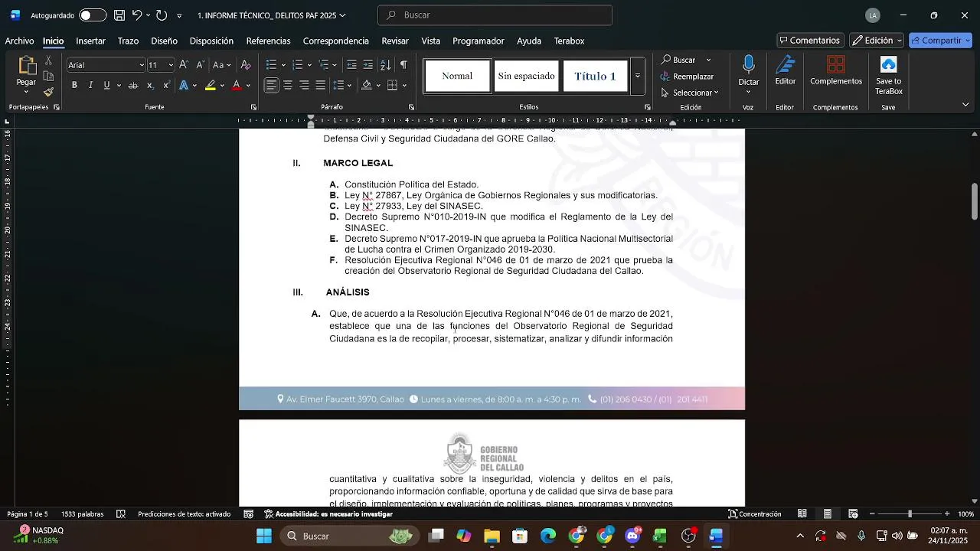Open the font size dropdown
Image resolution: width=980 pixels, height=551 pixels.
click(171, 65)
